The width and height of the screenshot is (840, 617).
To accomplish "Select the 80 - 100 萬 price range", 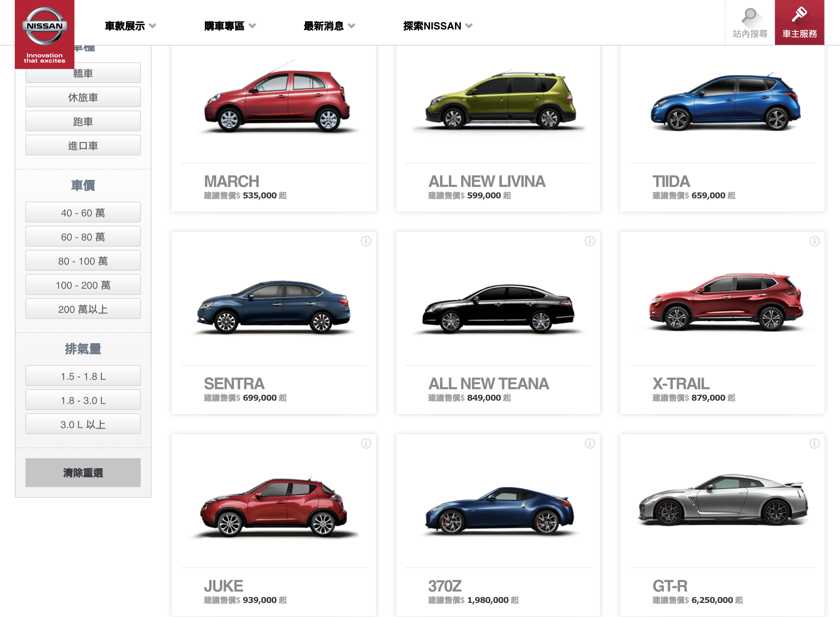I will click(x=83, y=260).
